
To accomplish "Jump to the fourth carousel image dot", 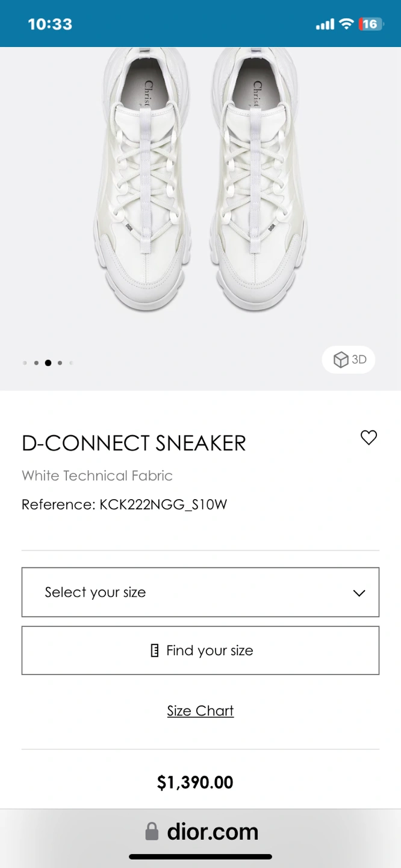I will point(60,363).
